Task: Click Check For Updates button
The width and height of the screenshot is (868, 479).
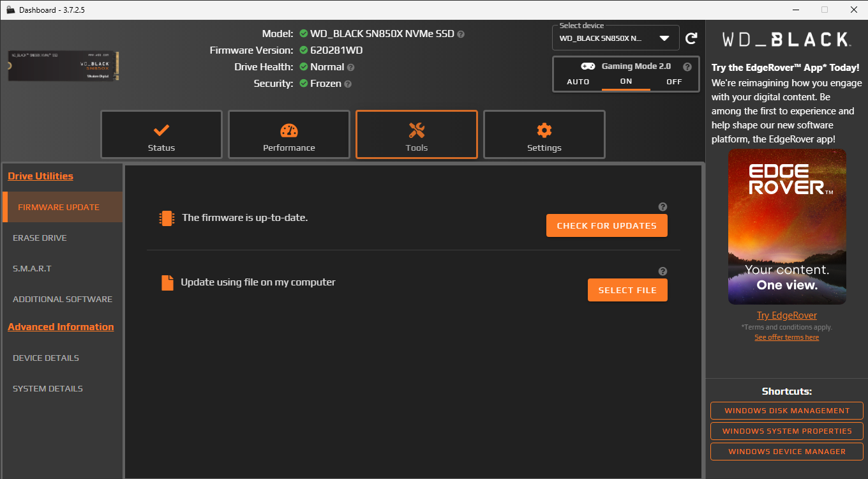Action: point(607,225)
